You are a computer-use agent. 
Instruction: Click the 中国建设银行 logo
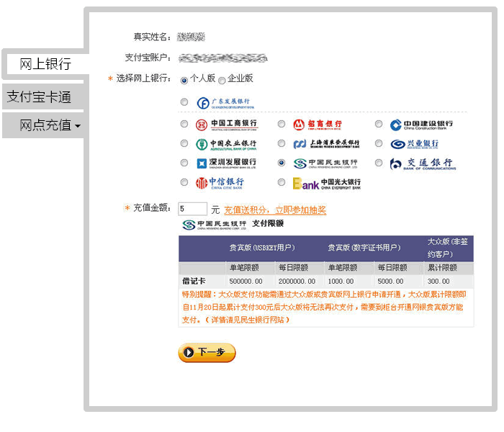pos(421,125)
